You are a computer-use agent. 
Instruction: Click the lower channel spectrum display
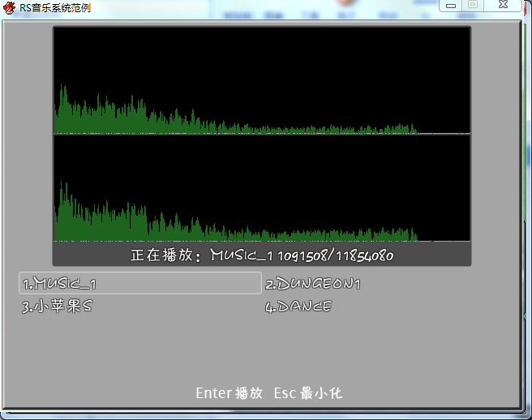pos(262,188)
